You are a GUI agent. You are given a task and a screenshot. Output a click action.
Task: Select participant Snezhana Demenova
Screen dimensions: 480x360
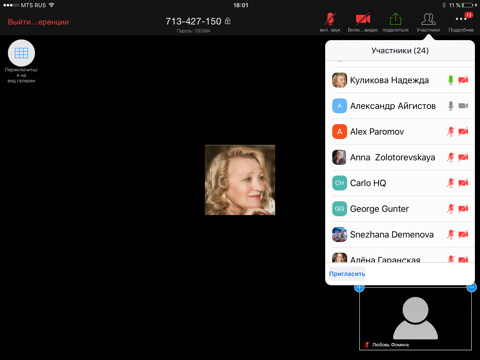click(x=400, y=235)
